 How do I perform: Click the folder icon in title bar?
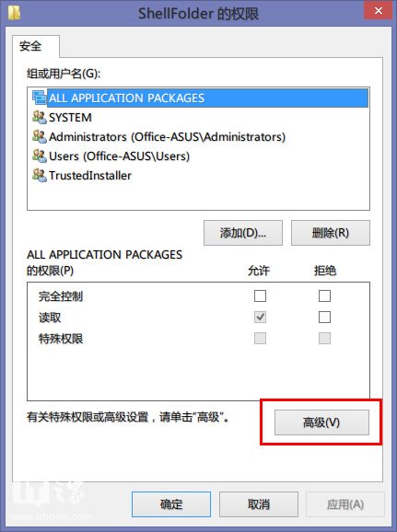click(x=14, y=13)
